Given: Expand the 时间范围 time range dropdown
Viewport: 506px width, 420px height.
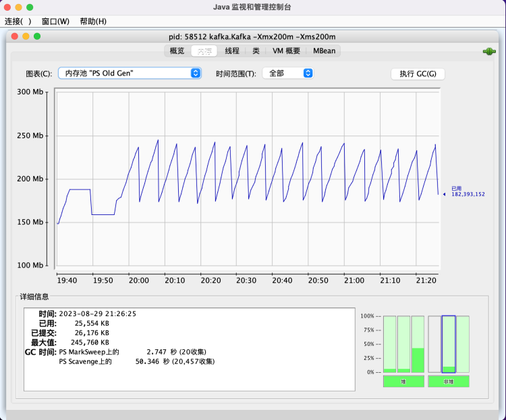Looking at the screenshot, I should click(x=288, y=73).
